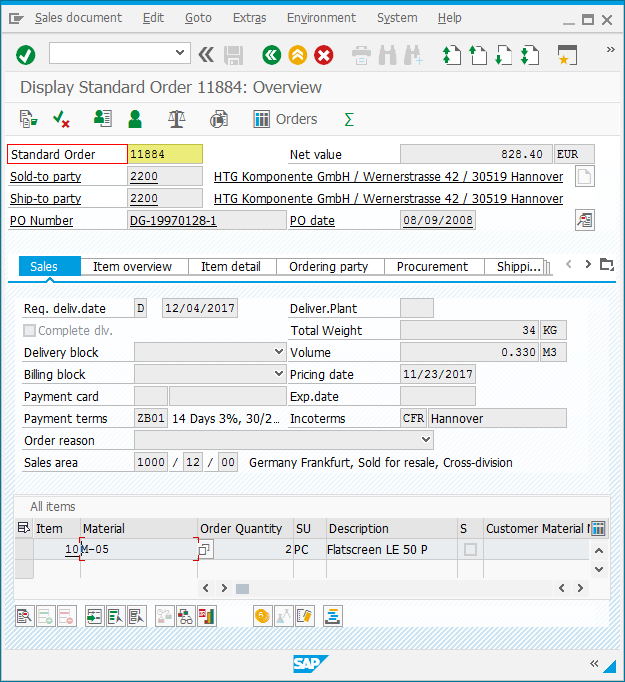Open table column settings icon in items grid
This screenshot has height=682, width=625.
click(x=598, y=528)
